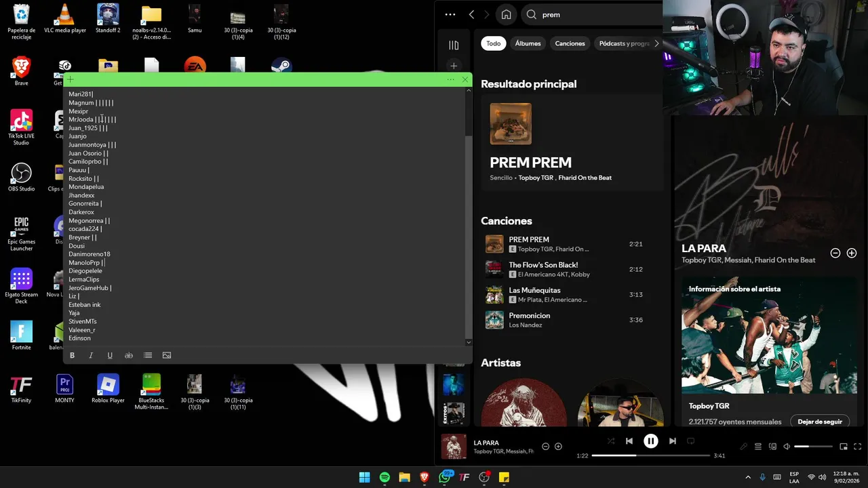
Task: Enter Spotify full screen mode
Action: coord(858,447)
